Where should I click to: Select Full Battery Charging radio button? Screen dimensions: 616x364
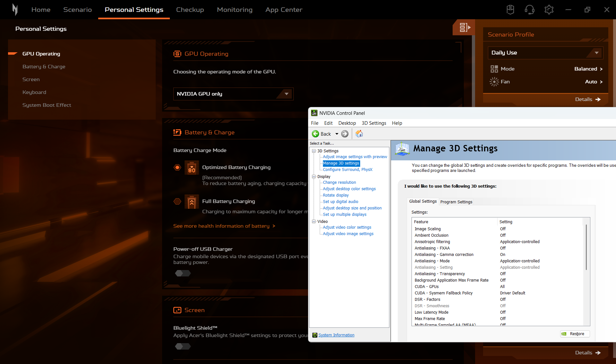tap(177, 201)
